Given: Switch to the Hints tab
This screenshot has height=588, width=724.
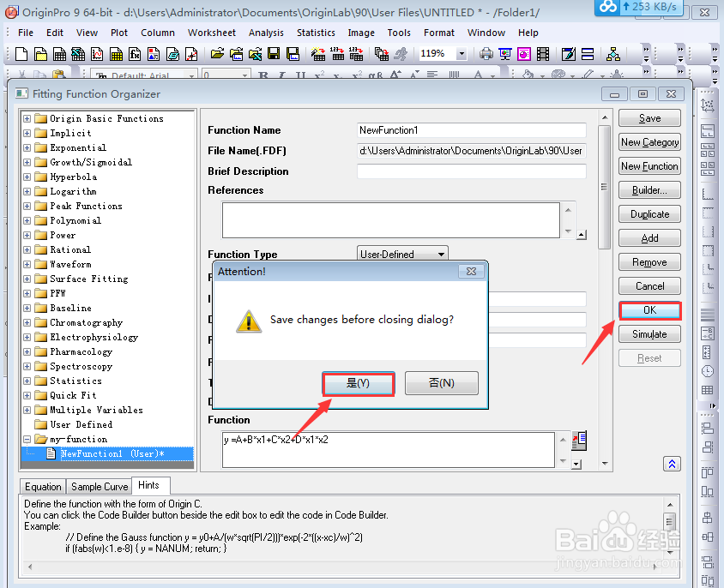Looking at the screenshot, I should click(148, 485).
